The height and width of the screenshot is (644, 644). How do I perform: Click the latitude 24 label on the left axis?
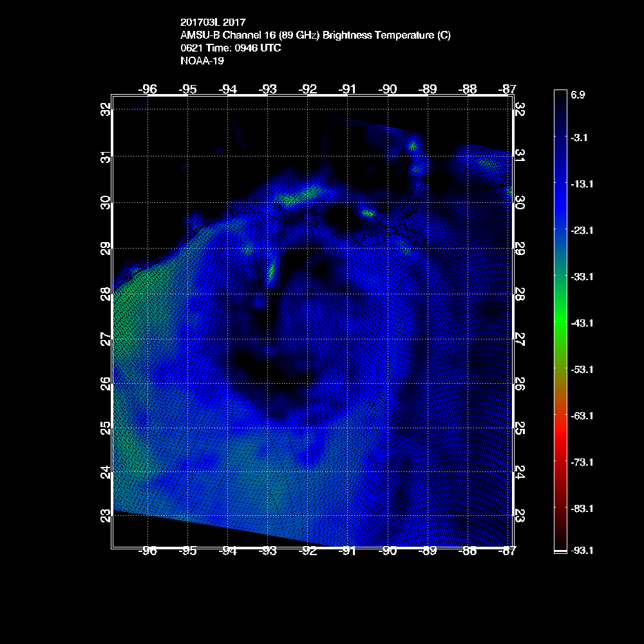coord(106,472)
